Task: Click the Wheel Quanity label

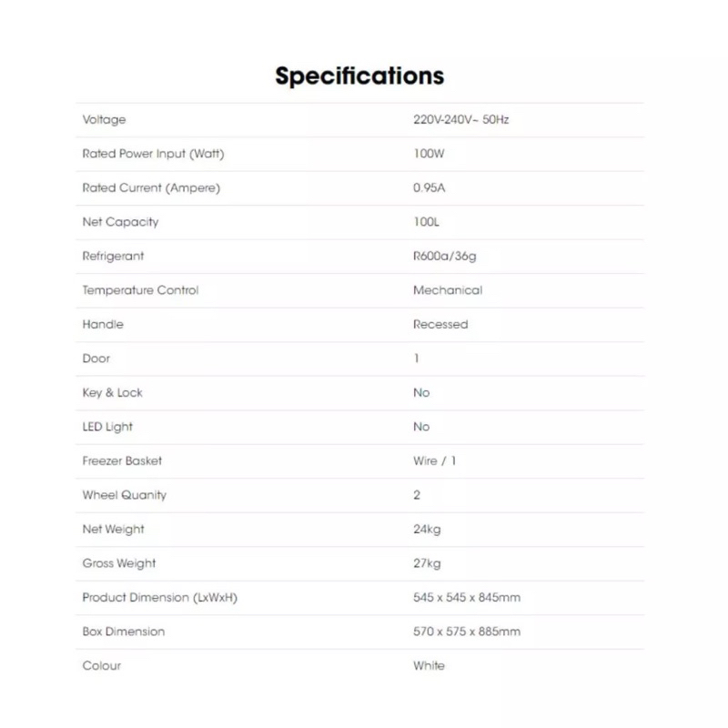Action: click(x=124, y=495)
